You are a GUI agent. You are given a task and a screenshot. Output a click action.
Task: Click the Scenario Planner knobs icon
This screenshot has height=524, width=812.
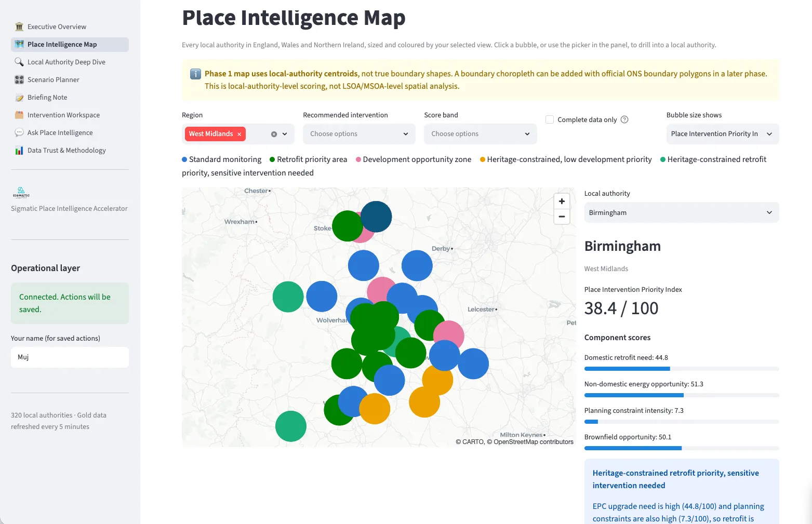tap(19, 79)
